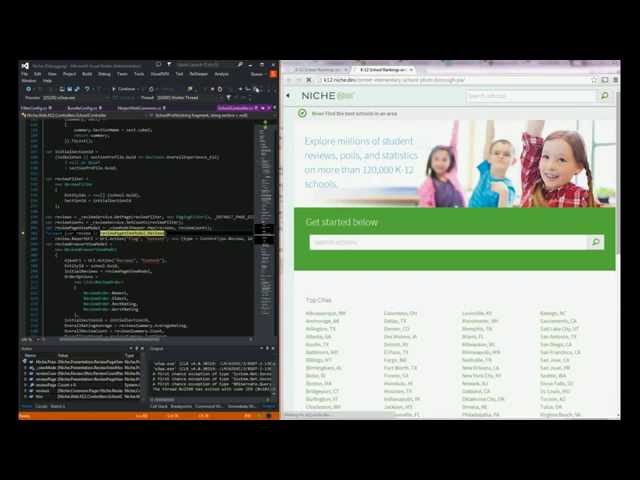640x480 pixels.
Task: Switch to the FilterConfig.cs tab
Action: tap(34, 108)
